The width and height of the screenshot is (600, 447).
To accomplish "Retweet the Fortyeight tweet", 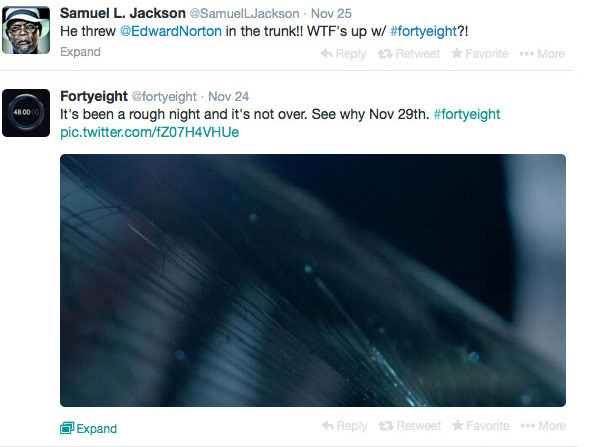I will coord(410,426).
